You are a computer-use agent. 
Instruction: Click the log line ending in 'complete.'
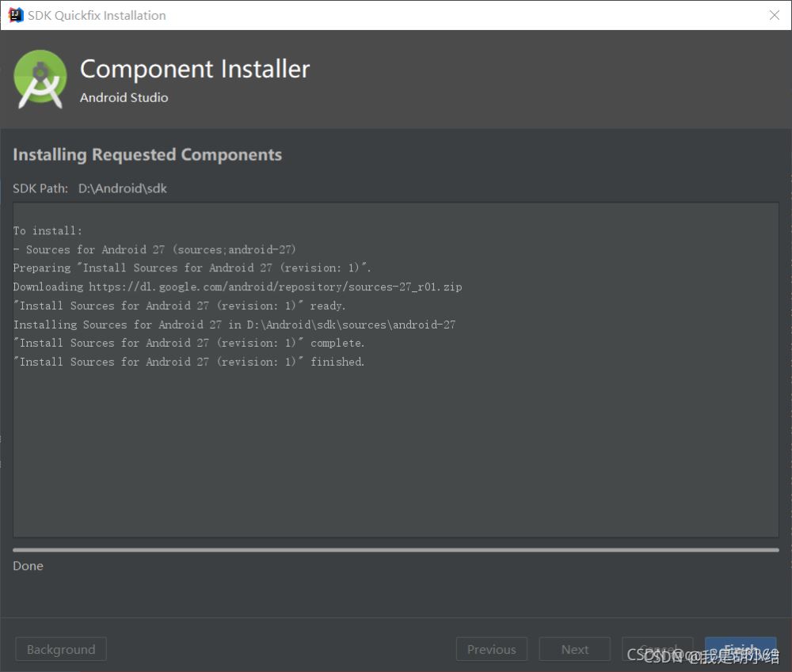188,343
